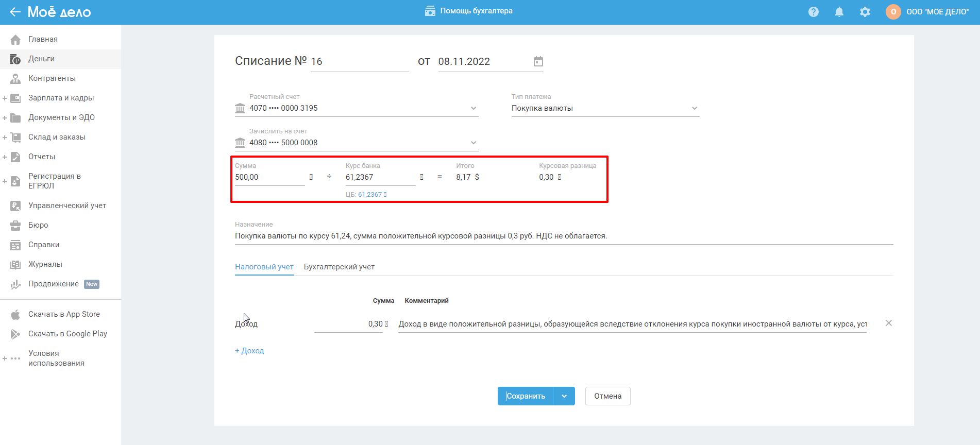Image resolution: width=980 pixels, height=445 pixels.
Task: Open the notifications bell
Action: [839, 12]
